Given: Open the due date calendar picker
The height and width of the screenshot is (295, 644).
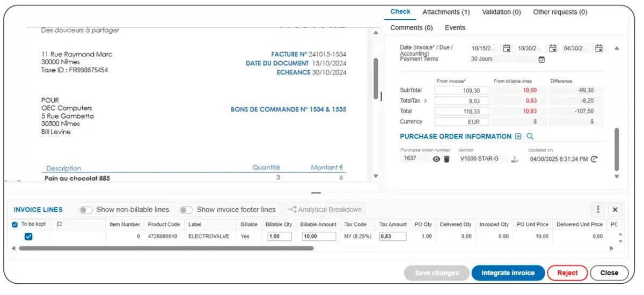Looking at the screenshot, I should [x=553, y=48].
